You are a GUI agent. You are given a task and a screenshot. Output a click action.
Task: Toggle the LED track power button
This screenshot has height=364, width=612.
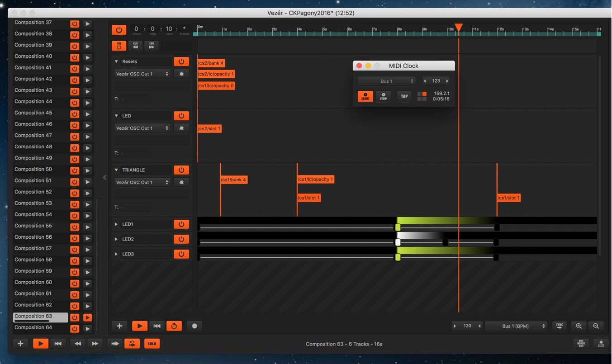point(181,116)
